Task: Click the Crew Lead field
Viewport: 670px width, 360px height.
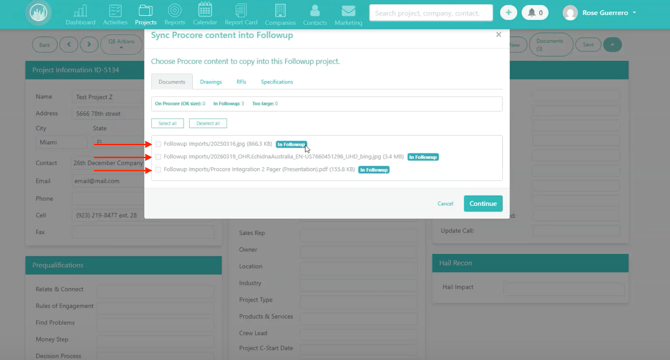Action: (359, 334)
